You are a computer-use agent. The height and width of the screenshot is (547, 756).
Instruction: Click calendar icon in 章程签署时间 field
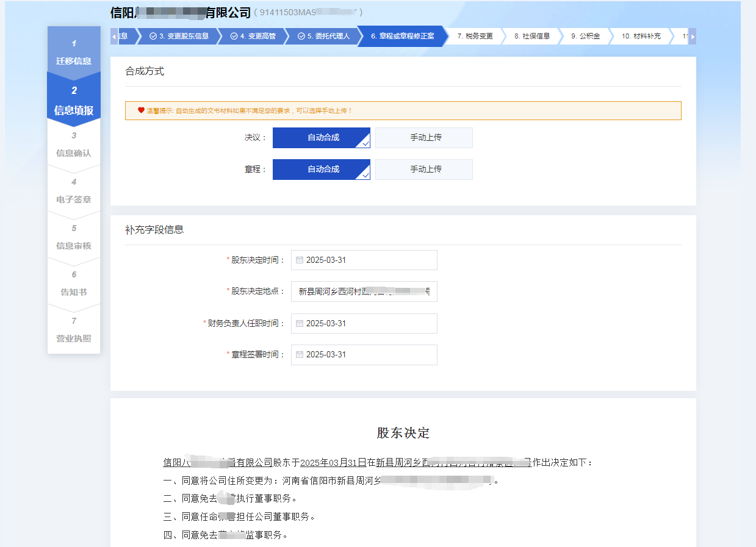point(300,355)
